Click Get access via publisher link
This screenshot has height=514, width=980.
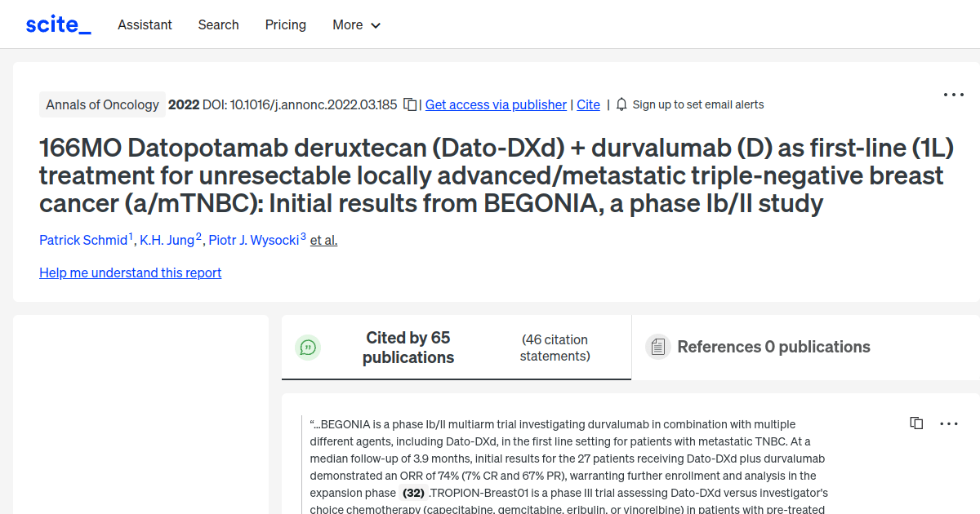[x=496, y=104]
